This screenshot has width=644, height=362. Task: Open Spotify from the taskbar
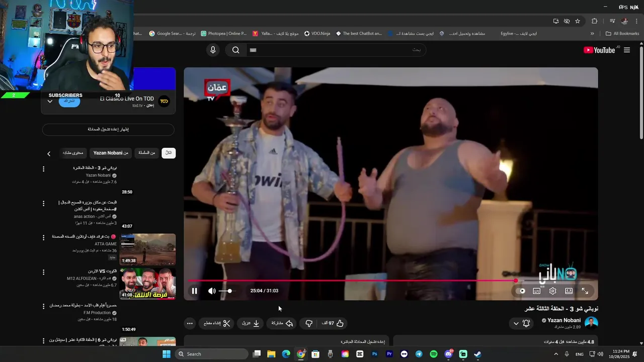(434, 354)
